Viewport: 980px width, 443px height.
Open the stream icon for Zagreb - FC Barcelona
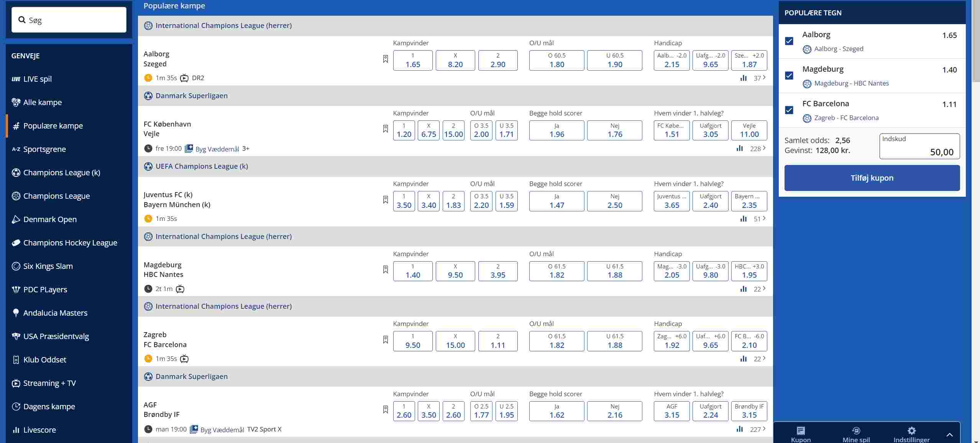[184, 359]
